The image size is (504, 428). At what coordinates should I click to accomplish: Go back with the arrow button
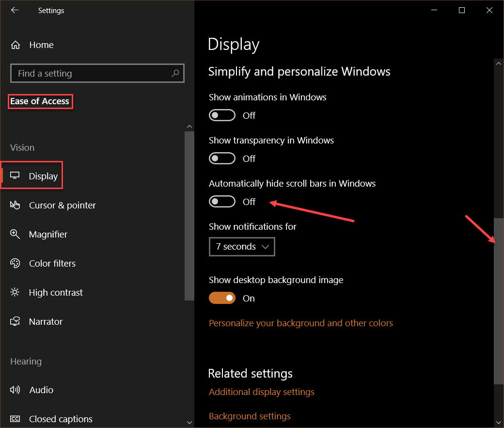[14, 10]
